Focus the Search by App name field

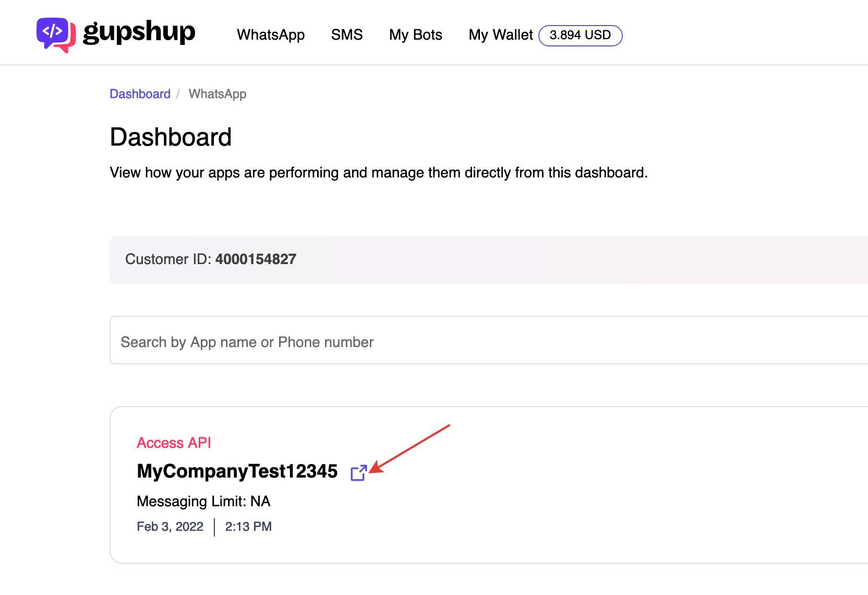pos(489,340)
